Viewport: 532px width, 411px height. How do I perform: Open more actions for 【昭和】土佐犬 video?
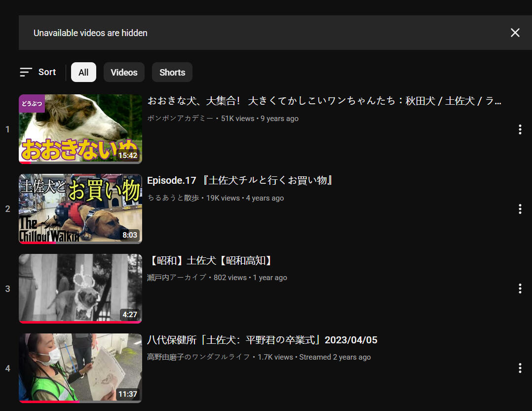[x=520, y=288]
